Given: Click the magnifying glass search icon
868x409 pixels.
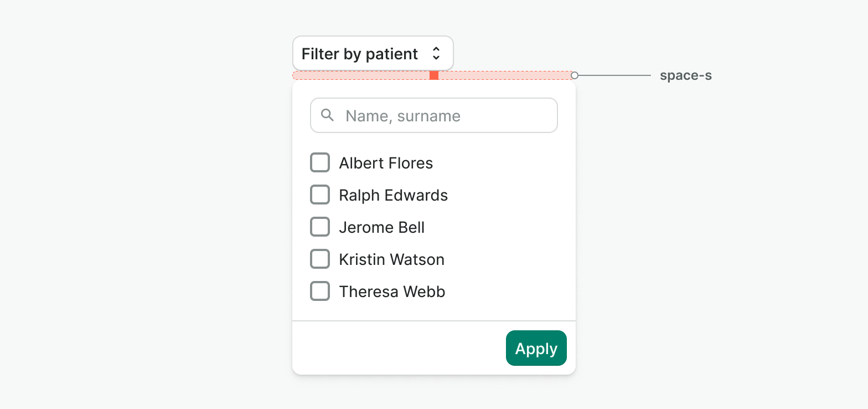Looking at the screenshot, I should click(x=328, y=115).
